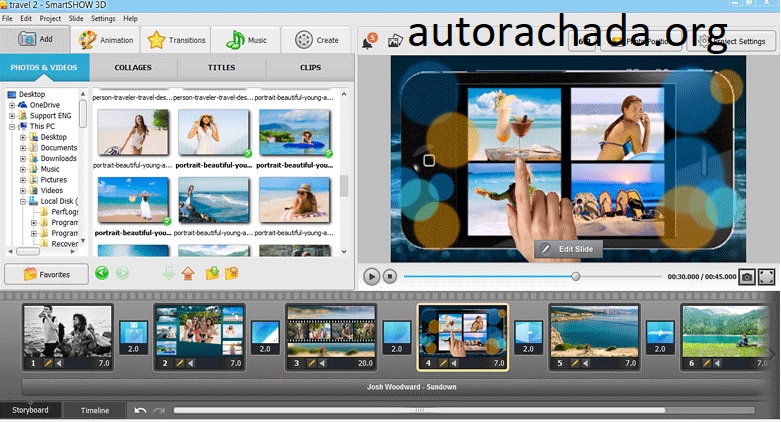The image size is (781, 422).
Task: Stop the slideshow preview
Action: pos(390,276)
